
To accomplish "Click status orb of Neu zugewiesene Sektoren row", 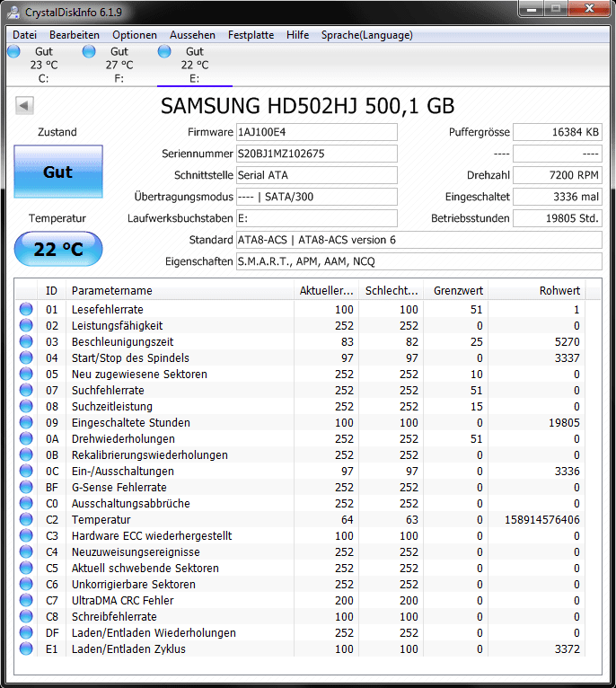I will (x=26, y=374).
